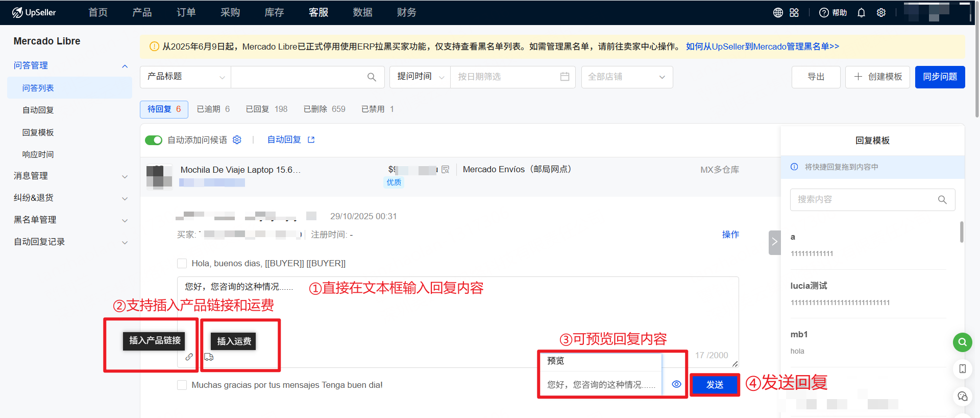Click the notification bell icon
The image size is (980, 418).
861,13
